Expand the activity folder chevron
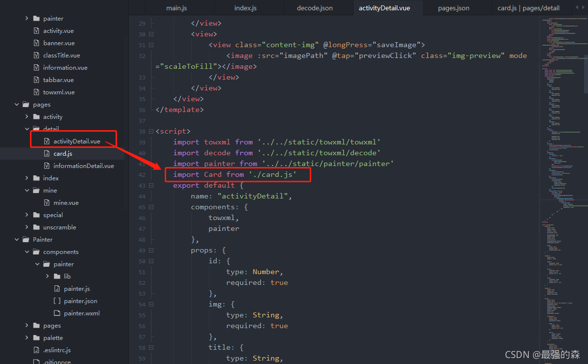Screen dimensions: 588x364 click(27, 116)
